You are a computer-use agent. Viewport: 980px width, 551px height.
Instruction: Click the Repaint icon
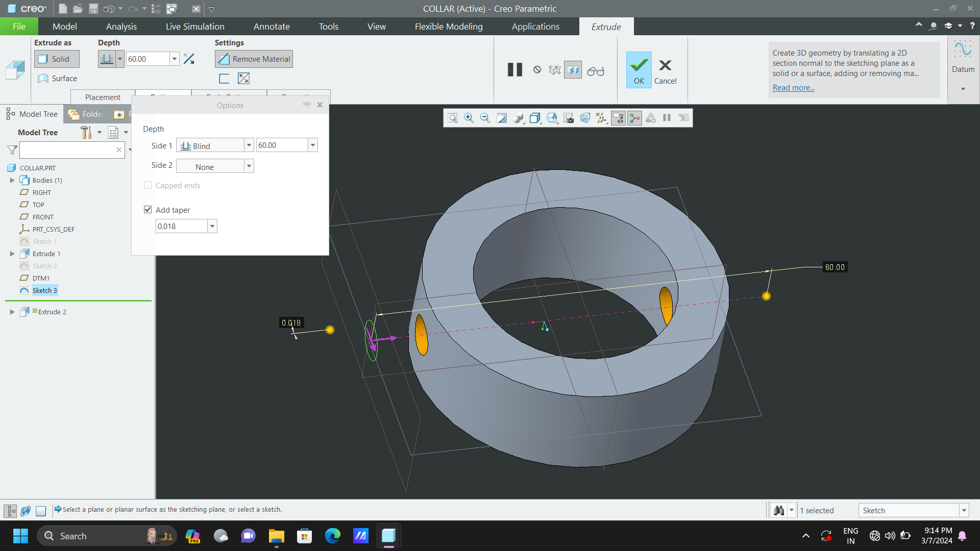point(502,118)
